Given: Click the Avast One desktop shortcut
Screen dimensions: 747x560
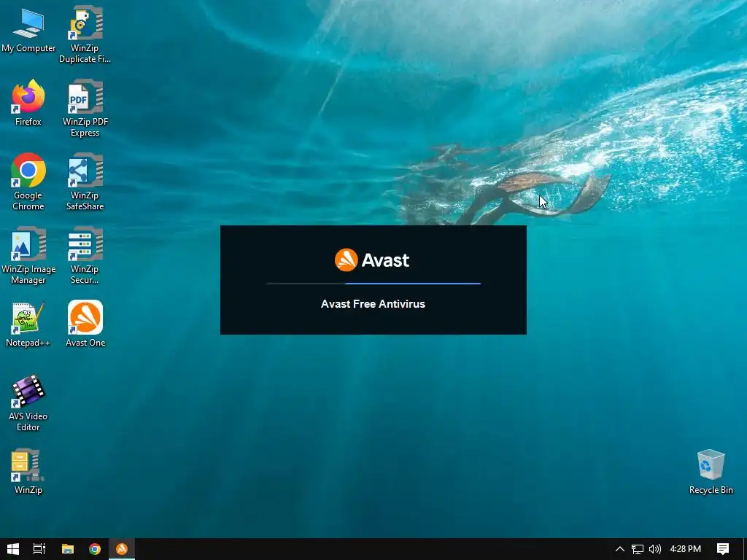Looking at the screenshot, I should pyautogui.click(x=85, y=324).
